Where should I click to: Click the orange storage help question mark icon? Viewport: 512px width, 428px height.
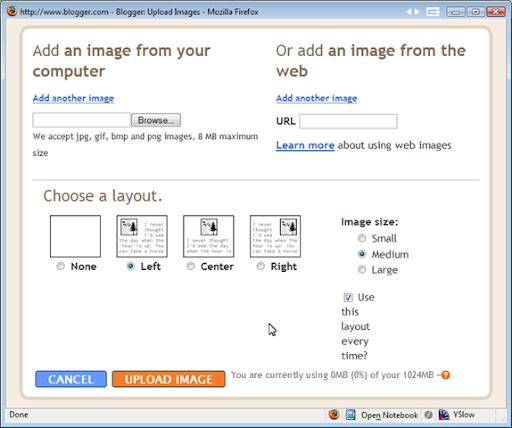click(445, 375)
